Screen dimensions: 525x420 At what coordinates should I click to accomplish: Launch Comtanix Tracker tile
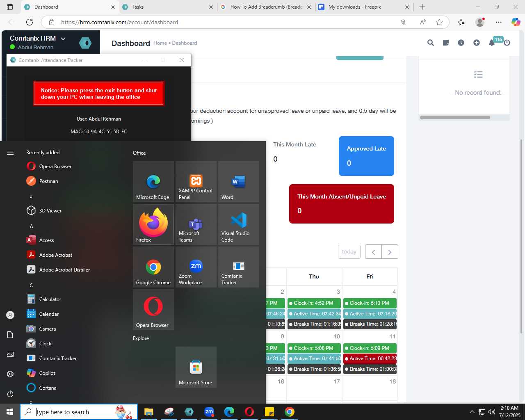(239, 267)
